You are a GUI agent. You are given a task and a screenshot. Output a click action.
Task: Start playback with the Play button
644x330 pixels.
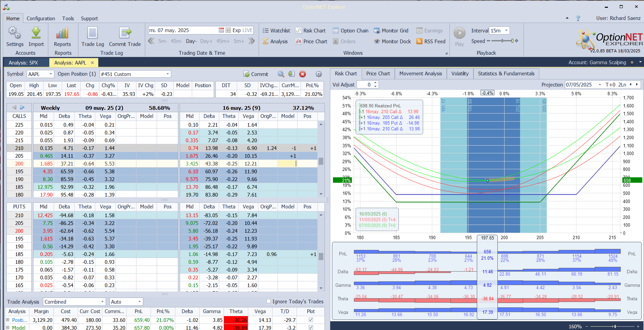click(x=459, y=33)
